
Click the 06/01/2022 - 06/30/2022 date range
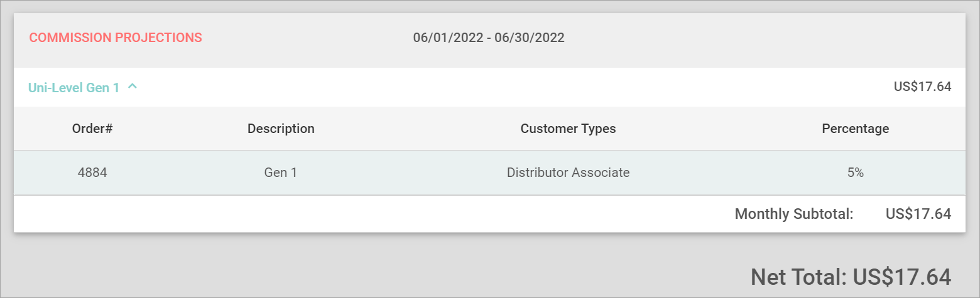click(x=489, y=38)
